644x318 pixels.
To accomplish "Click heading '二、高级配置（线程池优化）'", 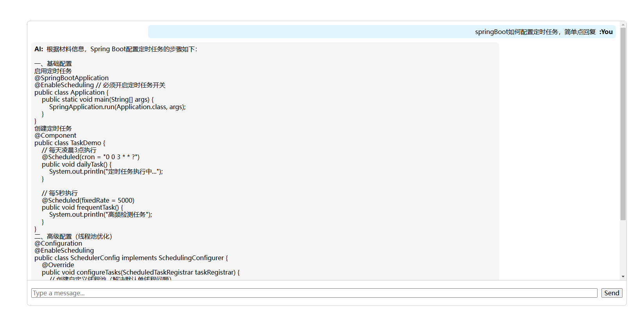I will click(73, 236).
